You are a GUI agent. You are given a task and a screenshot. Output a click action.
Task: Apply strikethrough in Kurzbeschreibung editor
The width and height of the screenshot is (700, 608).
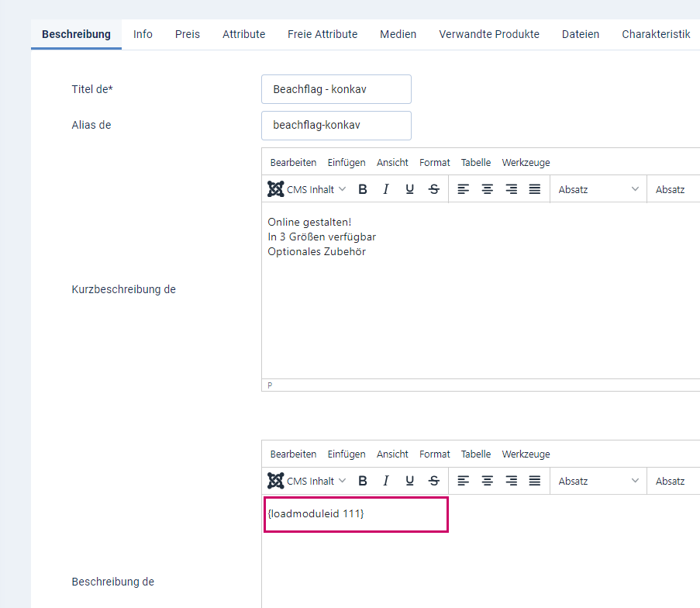(x=433, y=189)
